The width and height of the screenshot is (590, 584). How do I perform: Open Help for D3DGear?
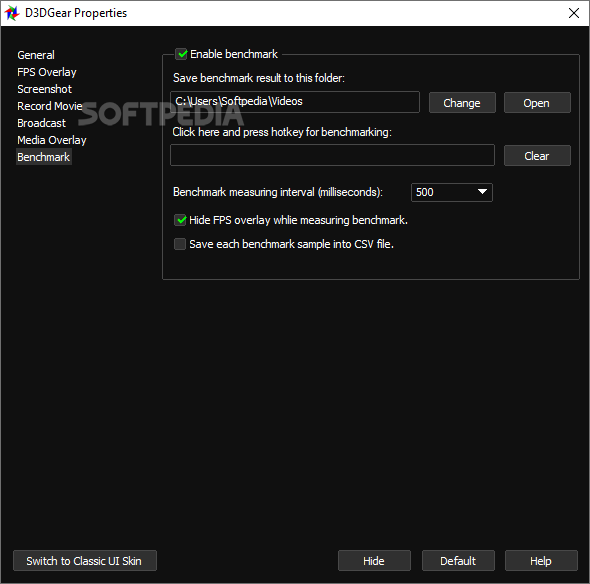pos(541,561)
